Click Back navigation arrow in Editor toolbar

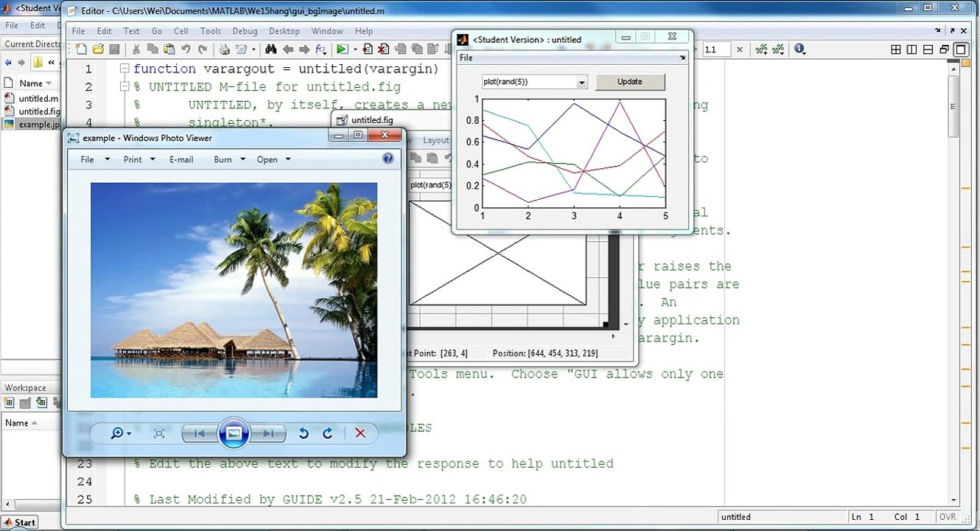pos(288,49)
